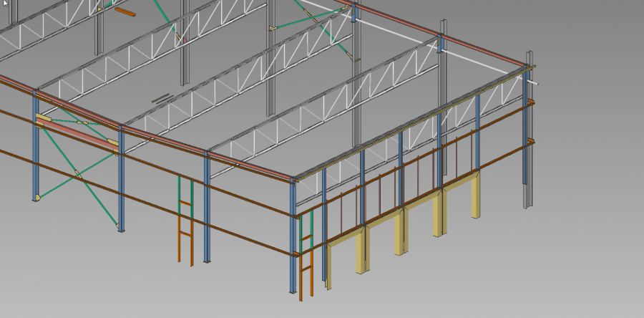
Task: Click the green and orange ladder beside corner column
Action: point(306,258)
